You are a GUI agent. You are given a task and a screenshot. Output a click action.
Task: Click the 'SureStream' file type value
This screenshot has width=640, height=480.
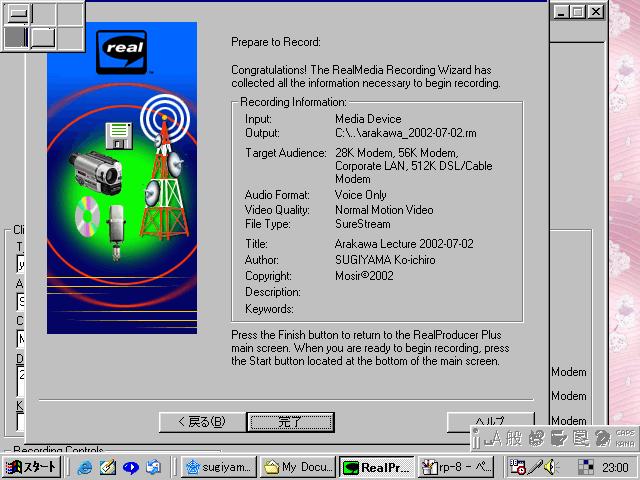pos(362,224)
